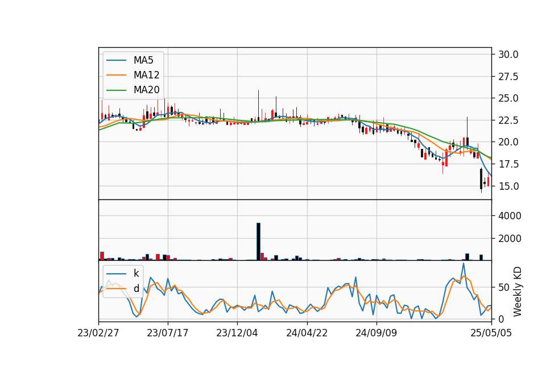546x392 pixels.
Task: Click the 23/12/04 date axis label
Action: coord(237,333)
